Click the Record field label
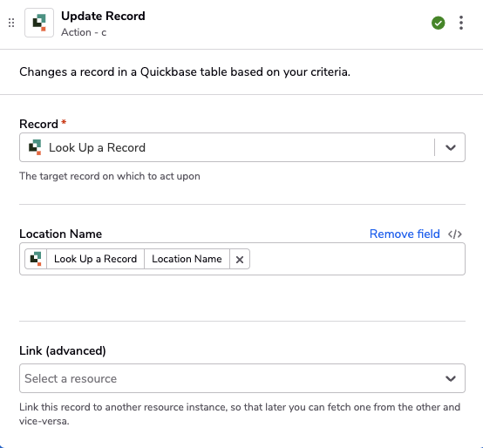 (39, 124)
